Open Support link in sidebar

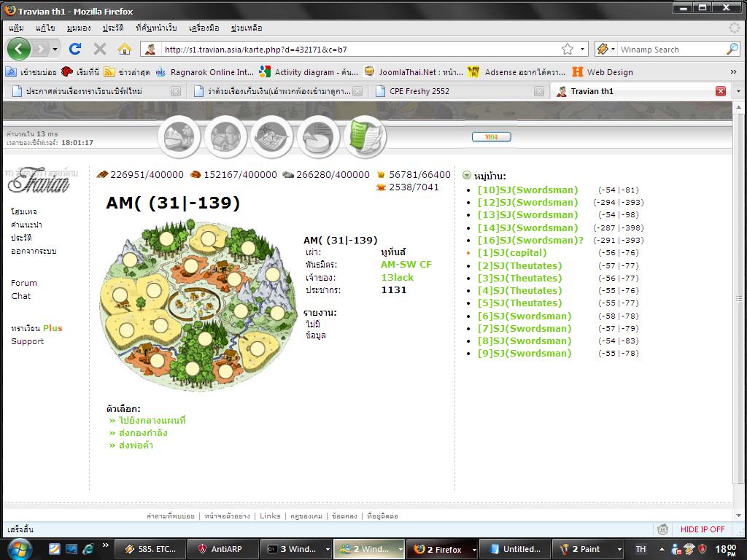(x=27, y=341)
